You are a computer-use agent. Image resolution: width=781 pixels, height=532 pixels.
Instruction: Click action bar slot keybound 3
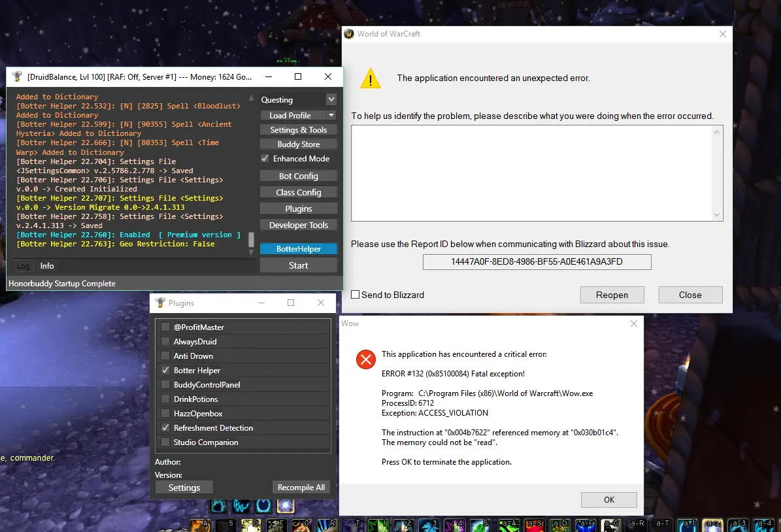429,525
